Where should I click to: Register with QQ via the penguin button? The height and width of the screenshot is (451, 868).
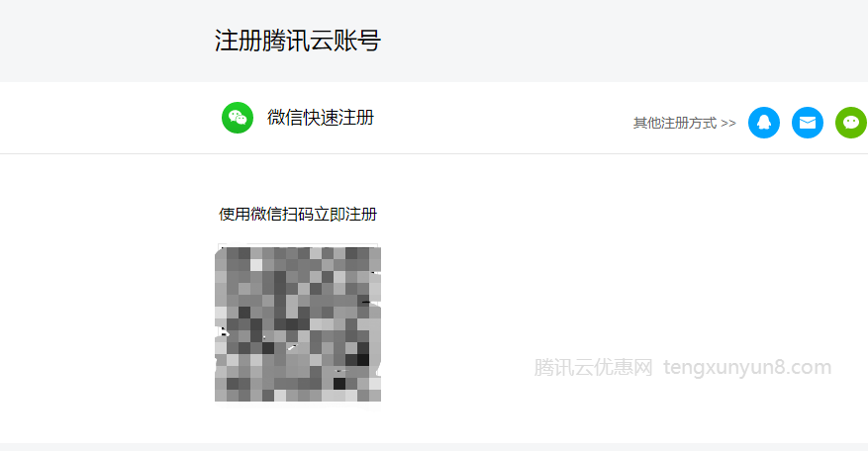(x=764, y=123)
